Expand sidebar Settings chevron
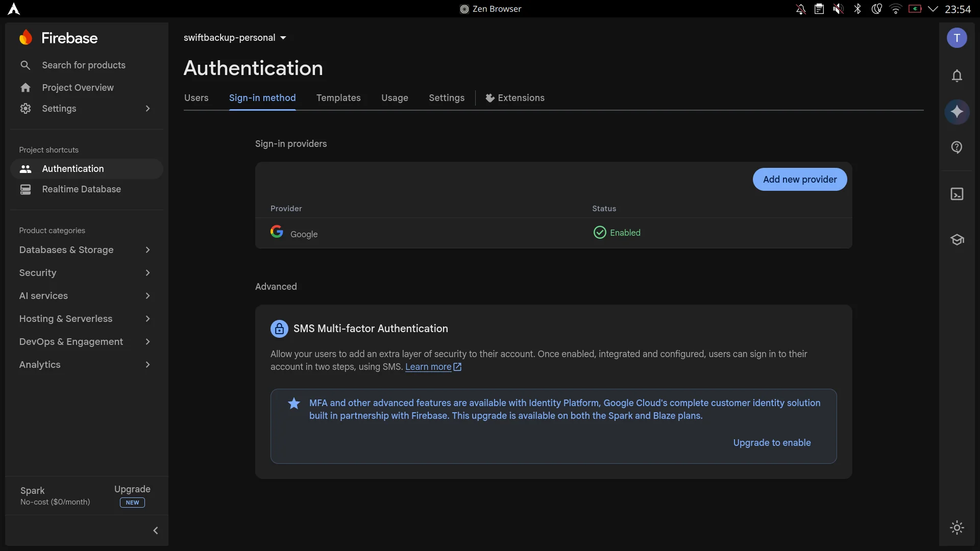980x551 pixels. [148, 109]
